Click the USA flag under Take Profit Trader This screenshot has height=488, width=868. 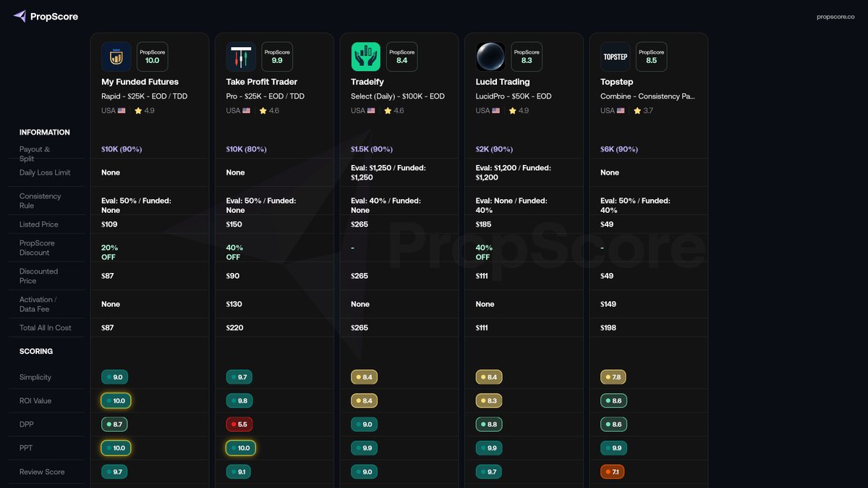click(x=246, y=111)
